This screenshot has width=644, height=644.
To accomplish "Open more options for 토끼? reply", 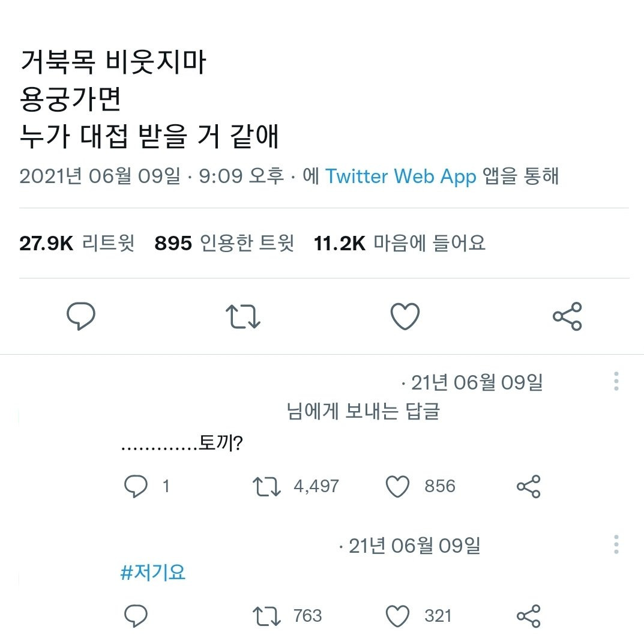I will (616, 382).
